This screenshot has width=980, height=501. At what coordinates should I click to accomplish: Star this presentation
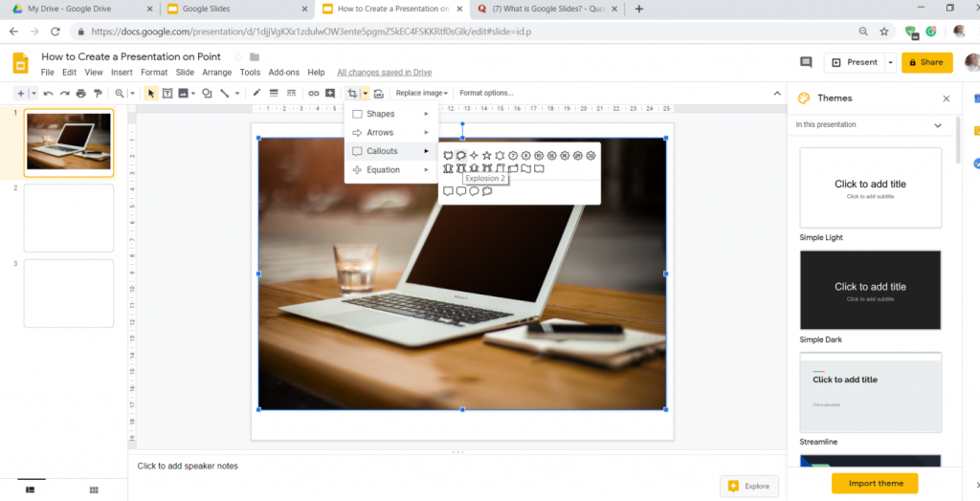point(238,56)
